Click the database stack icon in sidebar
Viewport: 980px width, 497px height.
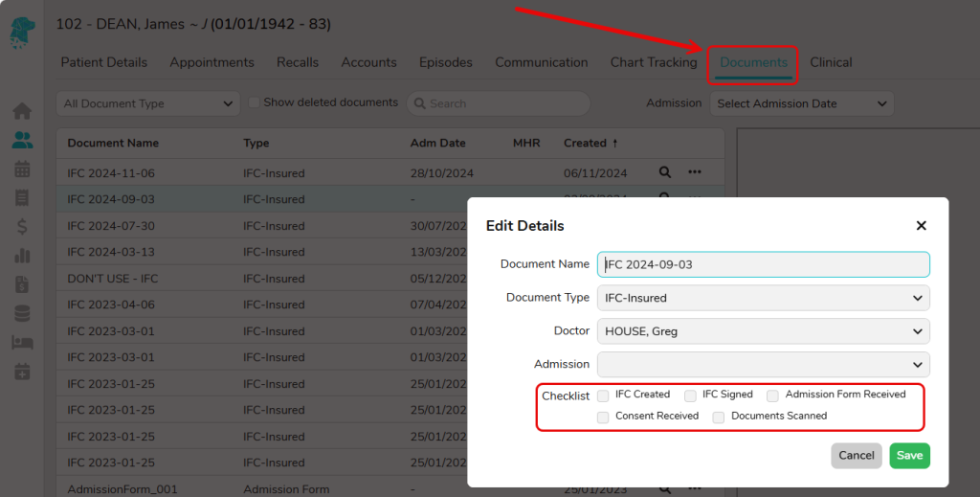coord(21,313)
